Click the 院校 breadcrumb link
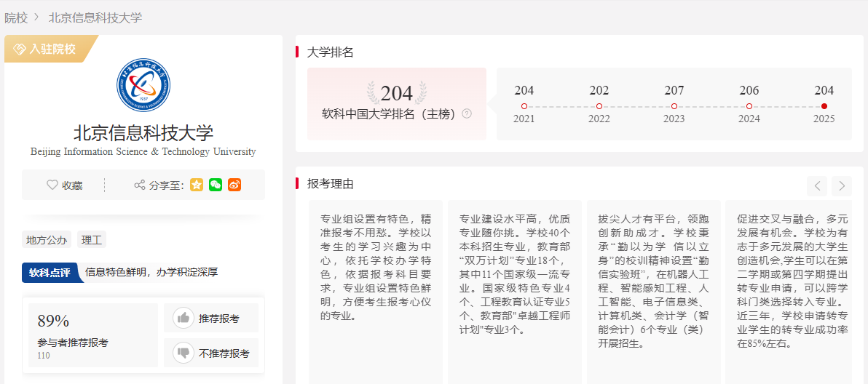Viewport: 868px width, 384px height. [x=16, y=17]
